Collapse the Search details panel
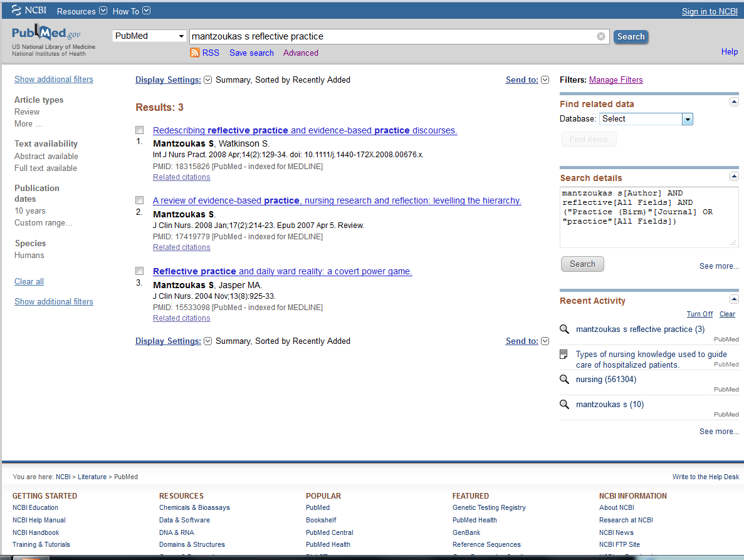The image size is (744, 560). (733, 177)
